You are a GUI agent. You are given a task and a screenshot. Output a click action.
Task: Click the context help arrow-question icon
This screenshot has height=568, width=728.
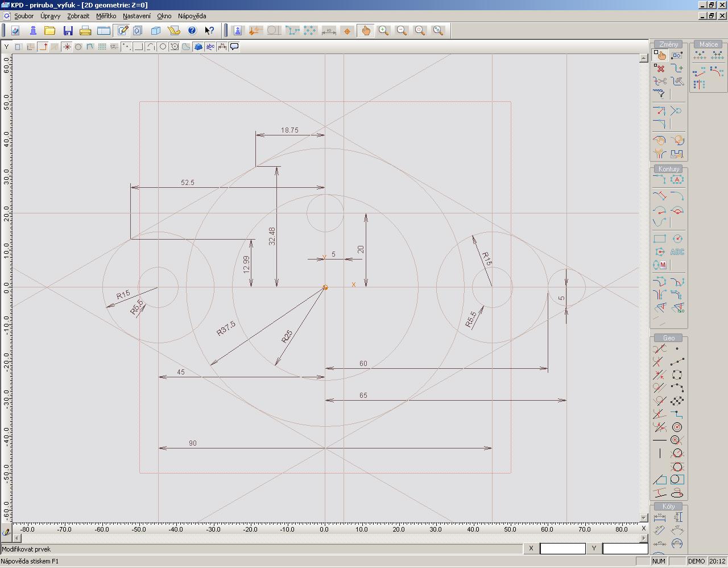(x=209, y=31)
